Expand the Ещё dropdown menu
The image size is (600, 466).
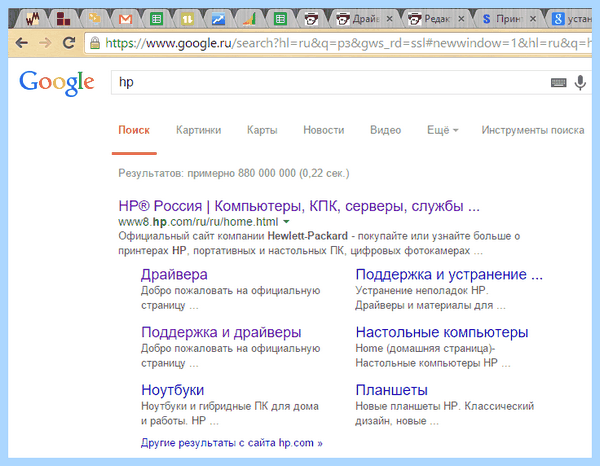click(x=442, y=130)
